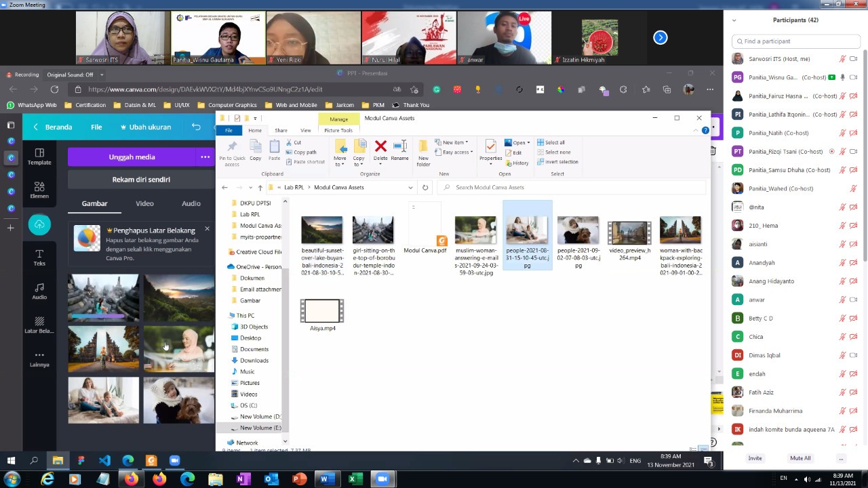Toggle microphone for Panitia_Wisnu Ga... participant

click(843, 77)
